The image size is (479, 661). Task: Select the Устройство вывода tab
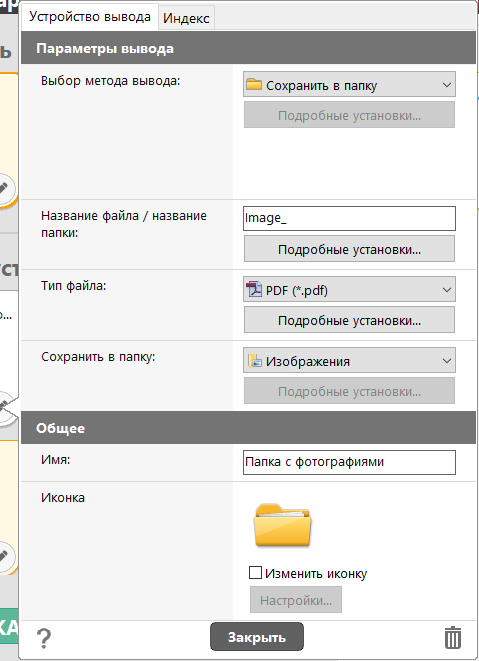pyautogui.click(x=90, y=17)
